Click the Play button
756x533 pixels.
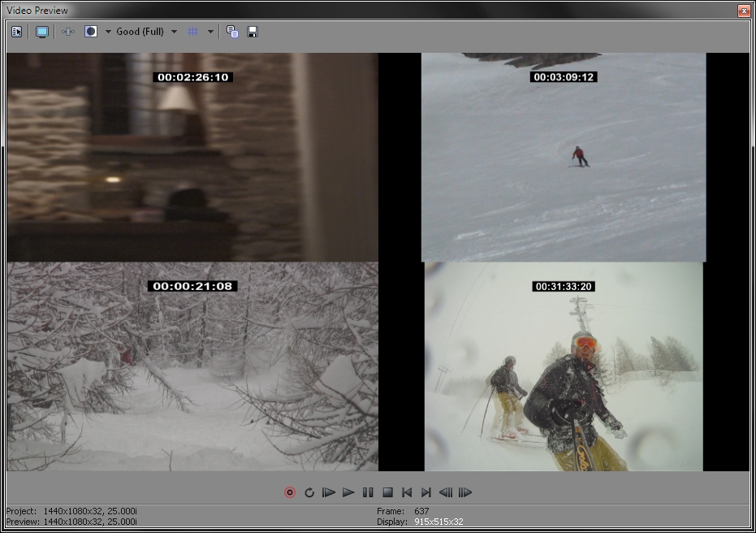[x=348, y=492]
